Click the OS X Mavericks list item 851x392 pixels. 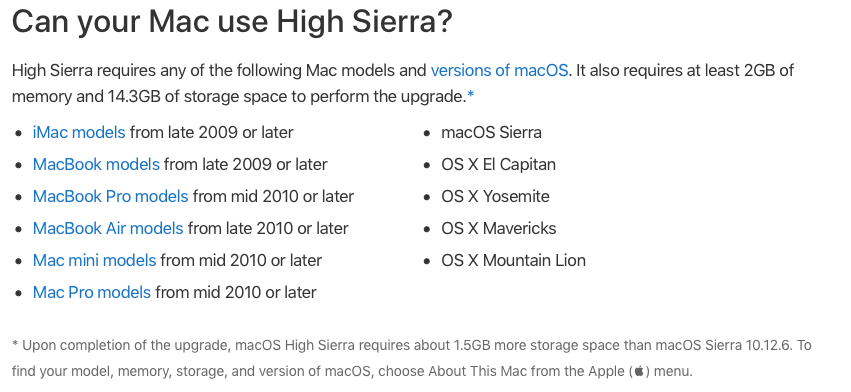click(x=499, y=229)
